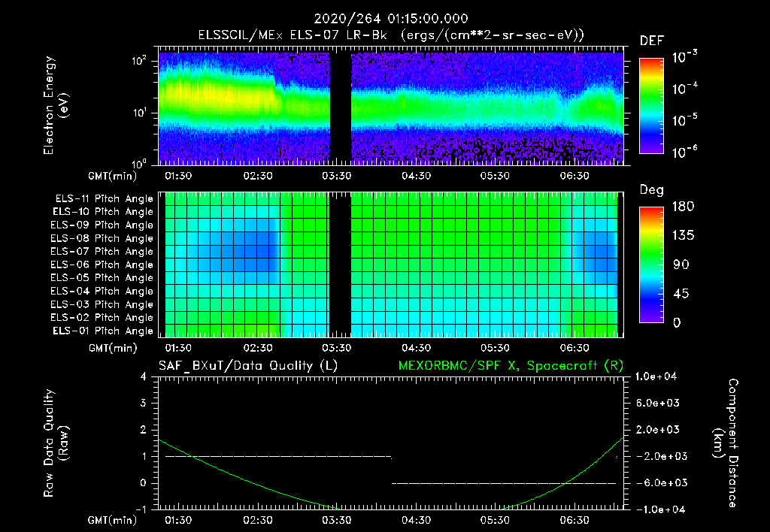The image size is (770, 532).
Task: Select the green MEXORBMC/SPF X, Spacecraft (R) legend
Action: (511, 366)
